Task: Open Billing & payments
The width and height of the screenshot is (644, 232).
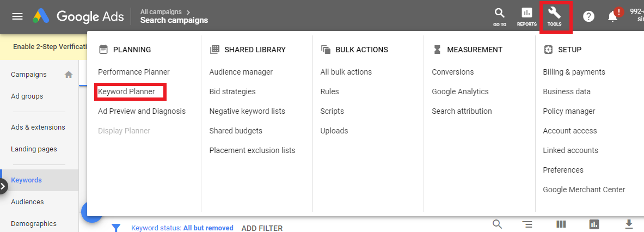Action: click(574, 72)
